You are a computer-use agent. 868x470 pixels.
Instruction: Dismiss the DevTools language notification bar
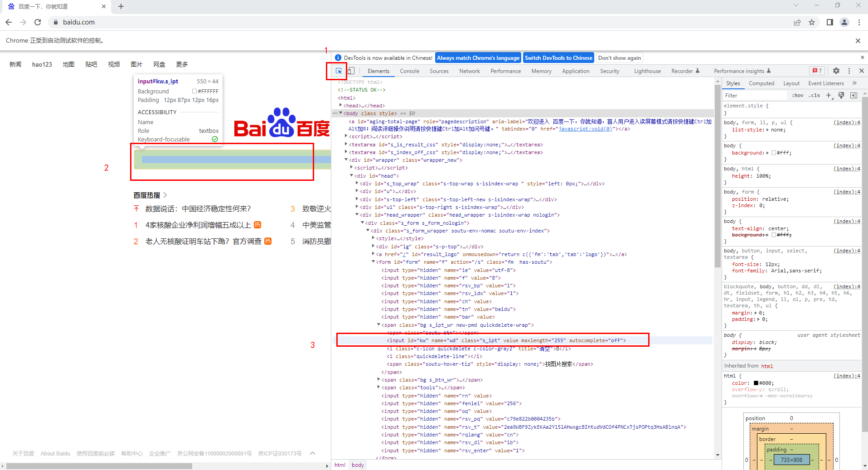(862, 58)
